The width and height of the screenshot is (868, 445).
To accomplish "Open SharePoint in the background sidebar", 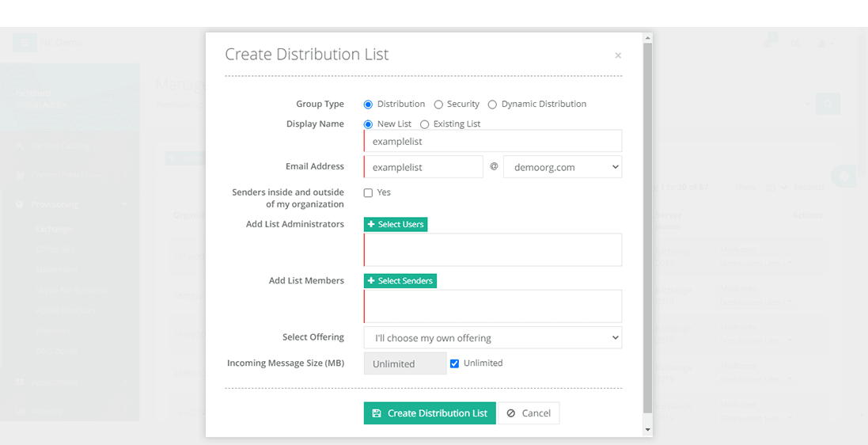I will click(x=56, y=269).
